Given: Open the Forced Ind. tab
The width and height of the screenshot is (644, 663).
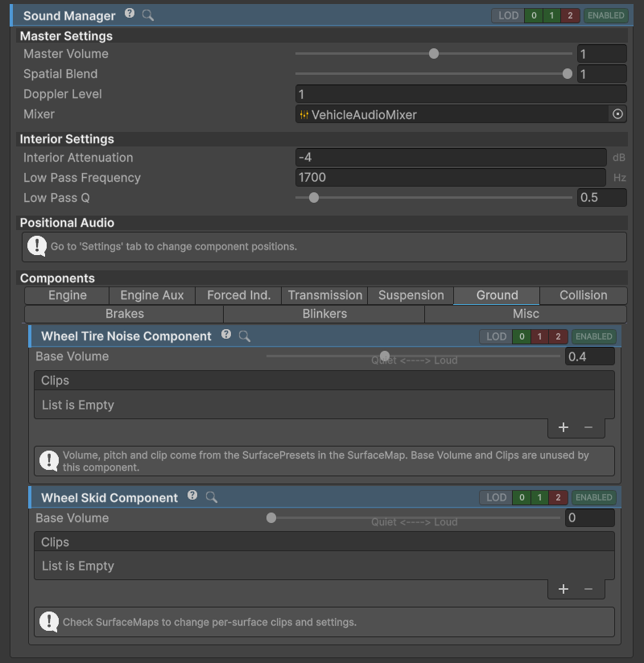Looking at the screenshot, I should 238,295.
